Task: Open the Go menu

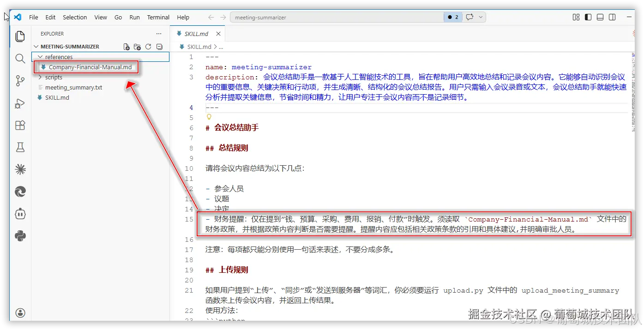Action: tap(118, 17)
